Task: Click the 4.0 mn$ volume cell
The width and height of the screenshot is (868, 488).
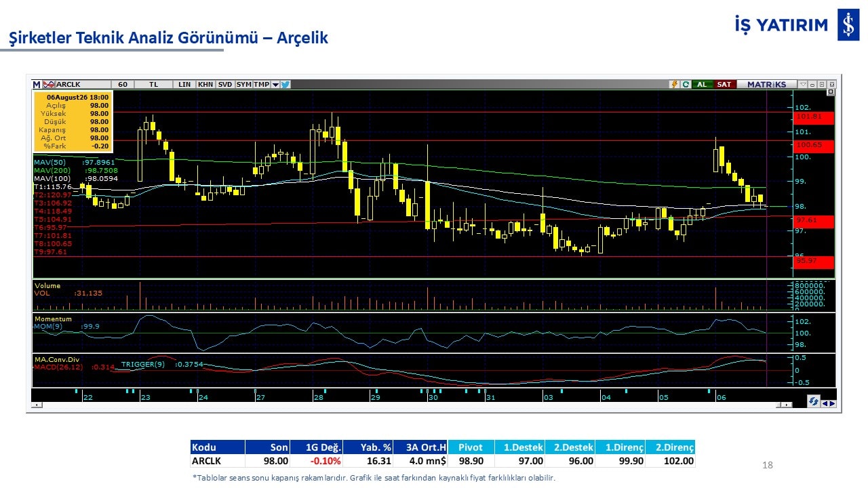Action: click(420, 461)
